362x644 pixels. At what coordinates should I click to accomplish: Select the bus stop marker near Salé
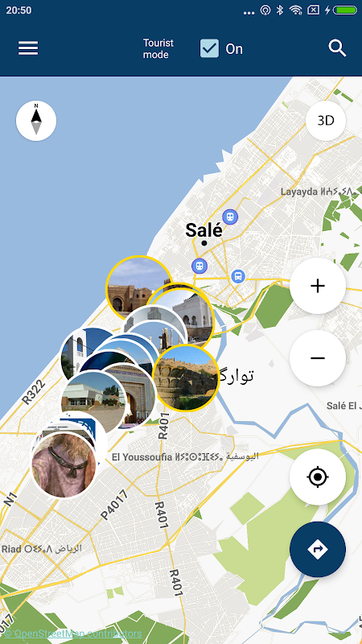click(238, 276)
